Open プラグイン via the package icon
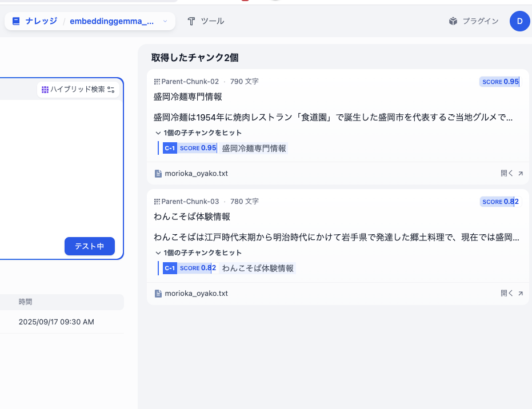532x409 pixels. [453, 21]
